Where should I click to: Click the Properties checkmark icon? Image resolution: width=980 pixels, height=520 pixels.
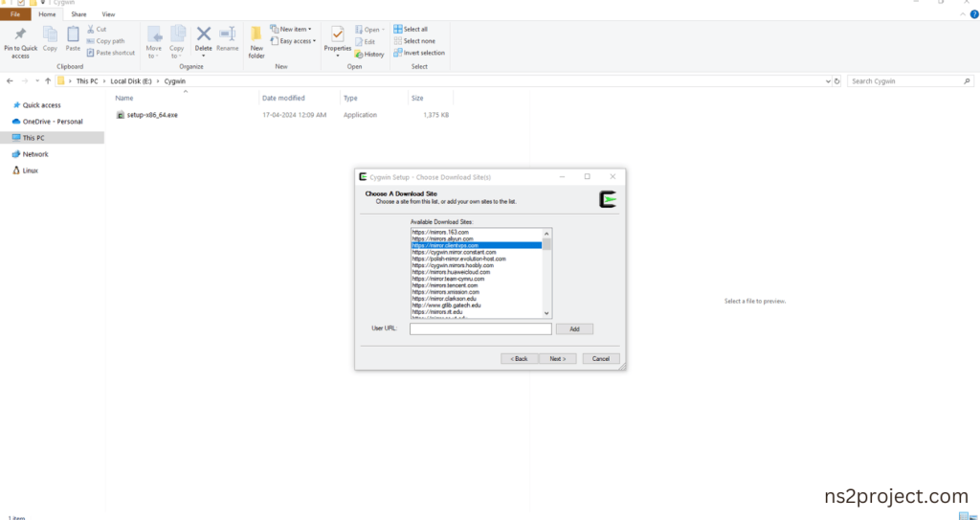pyautogui.click(x=338, y=34)
